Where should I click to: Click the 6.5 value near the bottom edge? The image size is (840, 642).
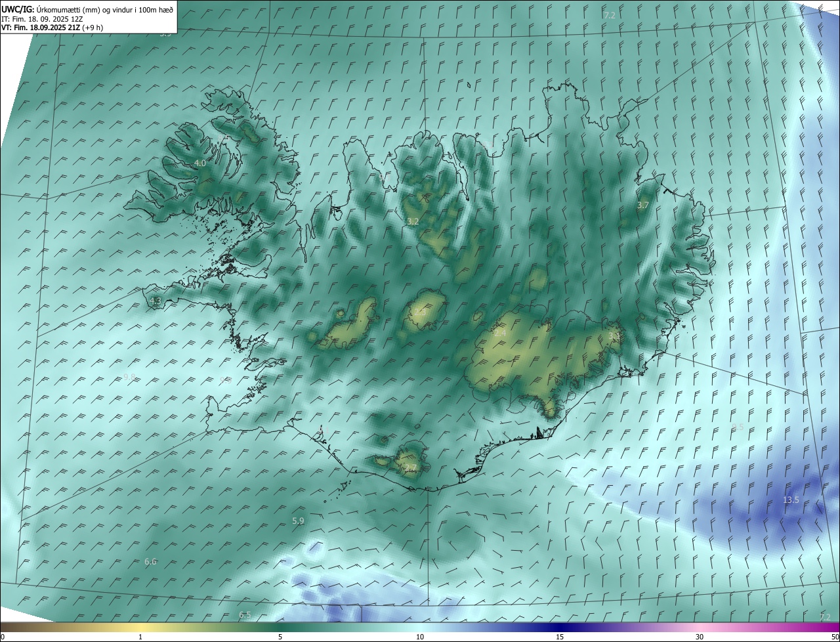click(245, 615)
